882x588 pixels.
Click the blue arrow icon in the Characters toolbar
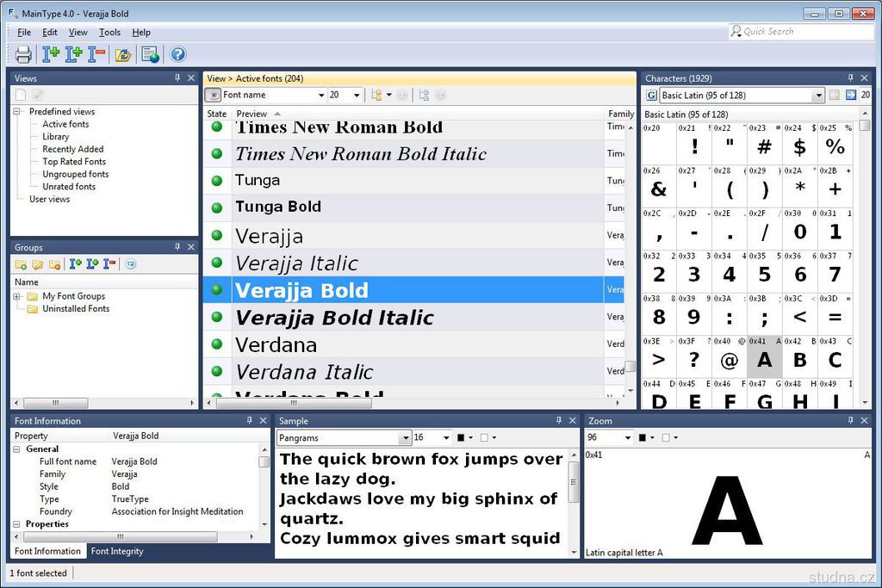pos(851,95)
